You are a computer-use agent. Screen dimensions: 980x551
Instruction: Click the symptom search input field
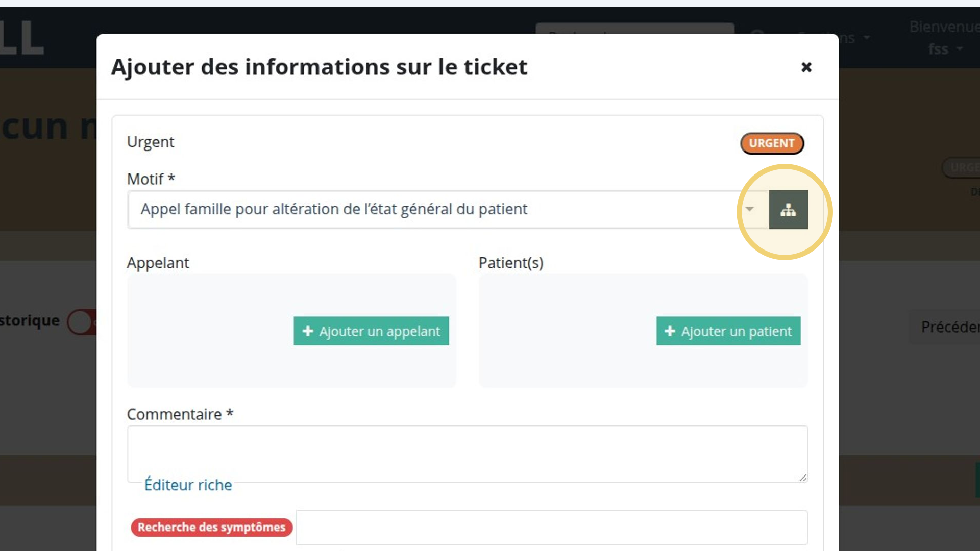[552, 528]
